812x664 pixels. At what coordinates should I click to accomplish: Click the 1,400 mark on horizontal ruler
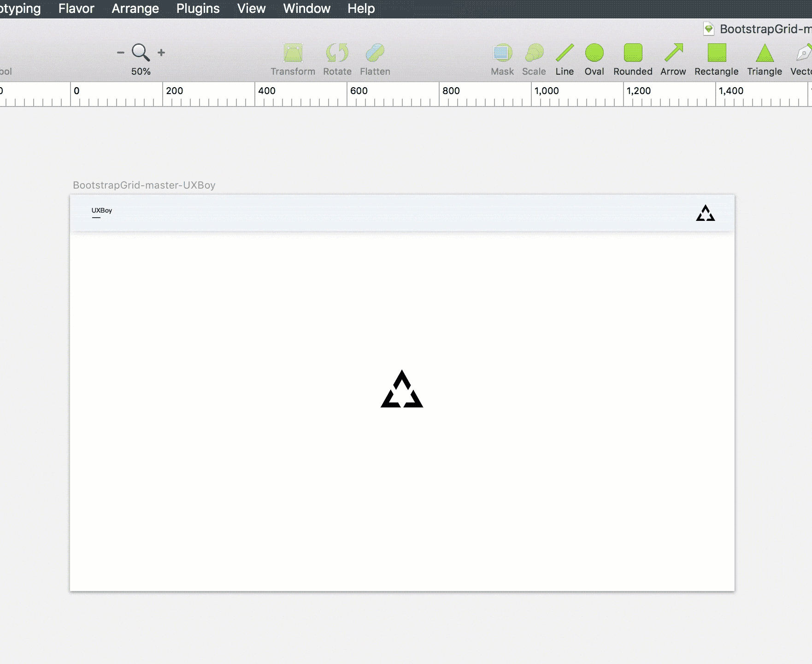tap(731, 91)
